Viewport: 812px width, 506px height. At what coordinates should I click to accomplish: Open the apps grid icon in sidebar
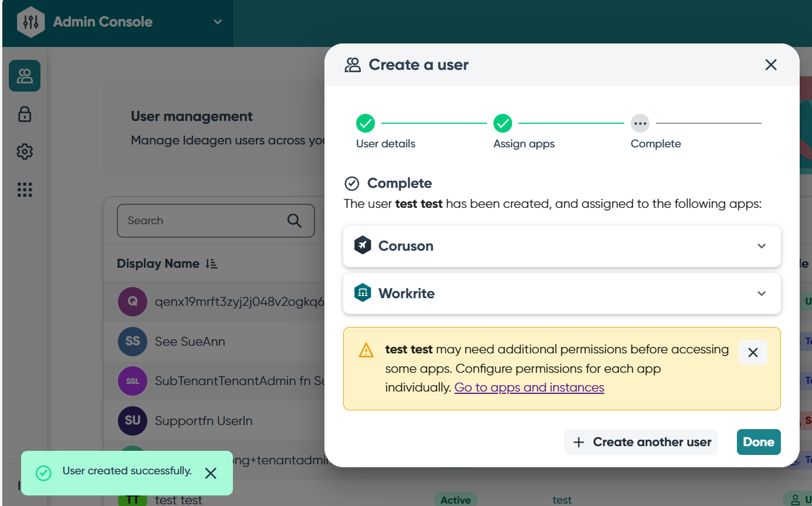click(x=25, y=190)
